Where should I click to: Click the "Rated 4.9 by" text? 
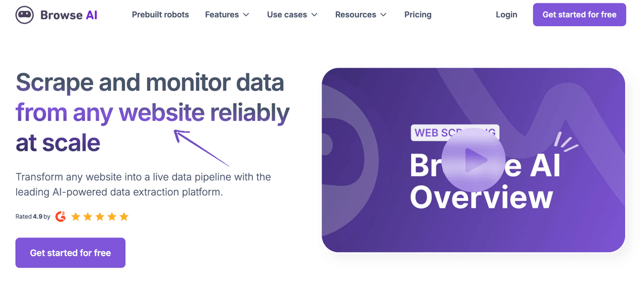pos(33,216)
